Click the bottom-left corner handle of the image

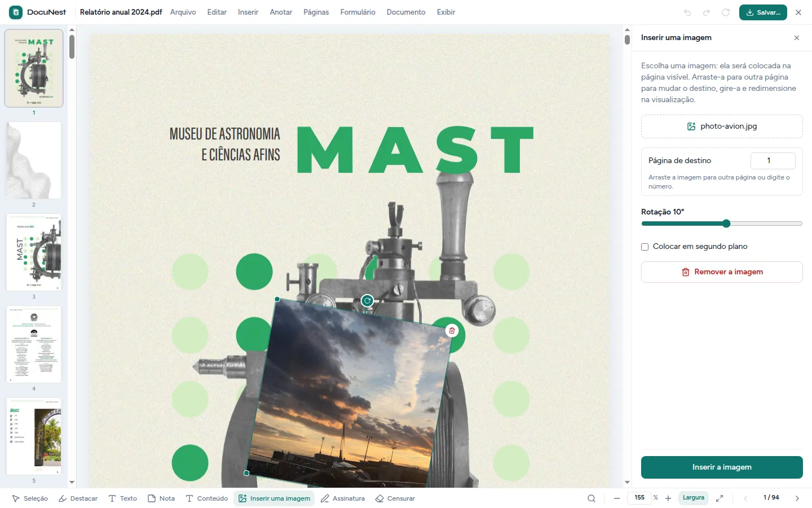[246, 473]
